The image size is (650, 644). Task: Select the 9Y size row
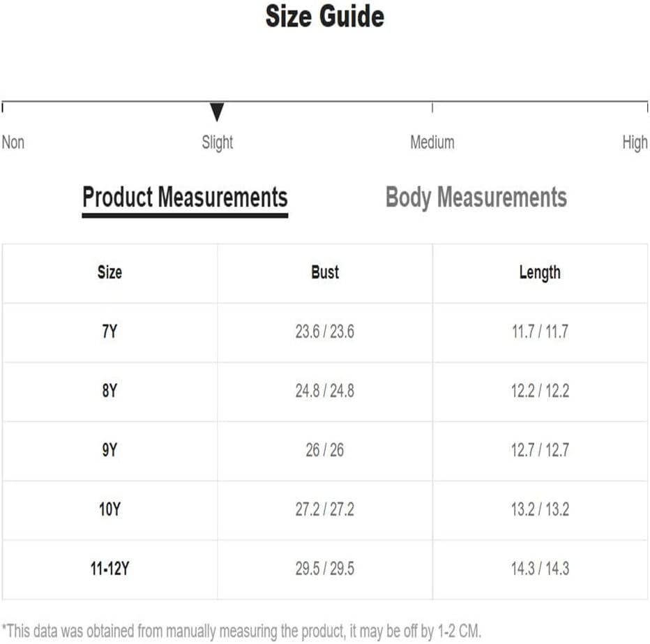(325, 451)
